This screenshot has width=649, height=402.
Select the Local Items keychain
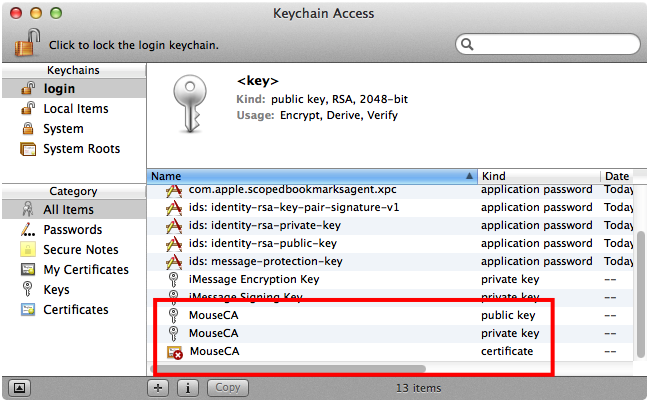[74, 108]
